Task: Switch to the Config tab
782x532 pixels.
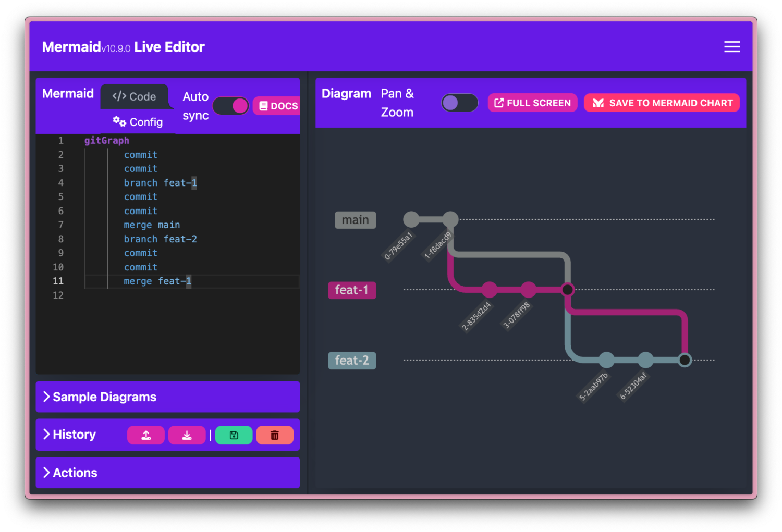Action: point(138,122)
